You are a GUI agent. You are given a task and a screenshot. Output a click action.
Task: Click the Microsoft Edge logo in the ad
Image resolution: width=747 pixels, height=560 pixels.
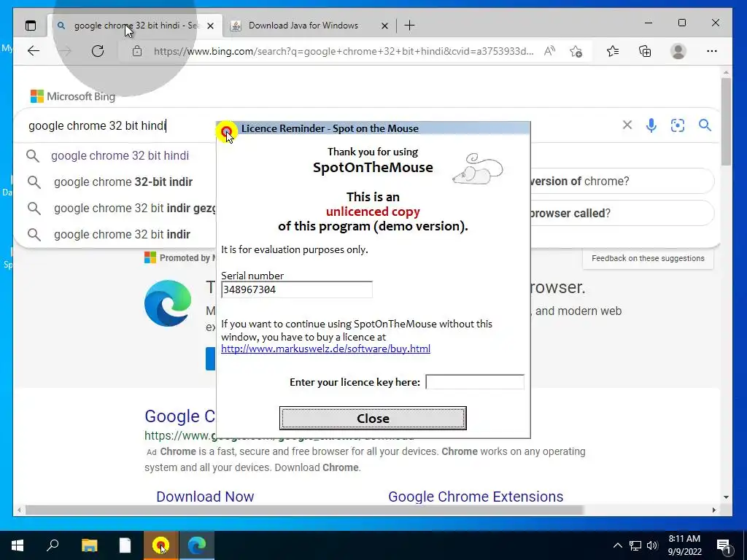point(168,303)
